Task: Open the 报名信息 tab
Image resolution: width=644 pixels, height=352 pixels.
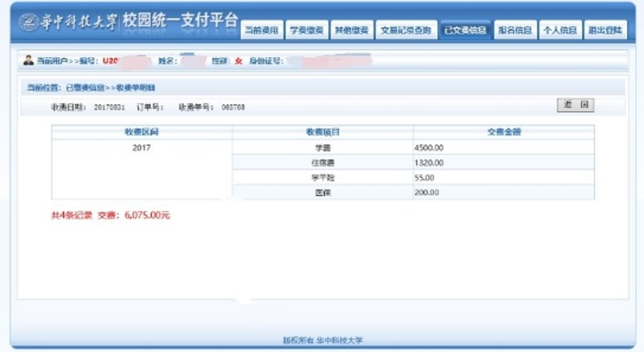Action: (515, 30)
